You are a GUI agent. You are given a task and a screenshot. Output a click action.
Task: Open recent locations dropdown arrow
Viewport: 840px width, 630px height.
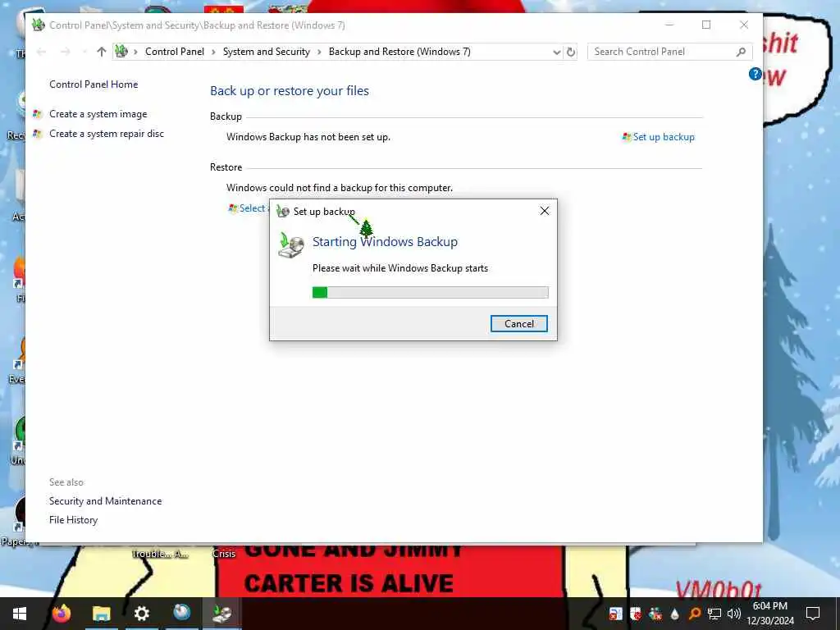tap(84, 52)
